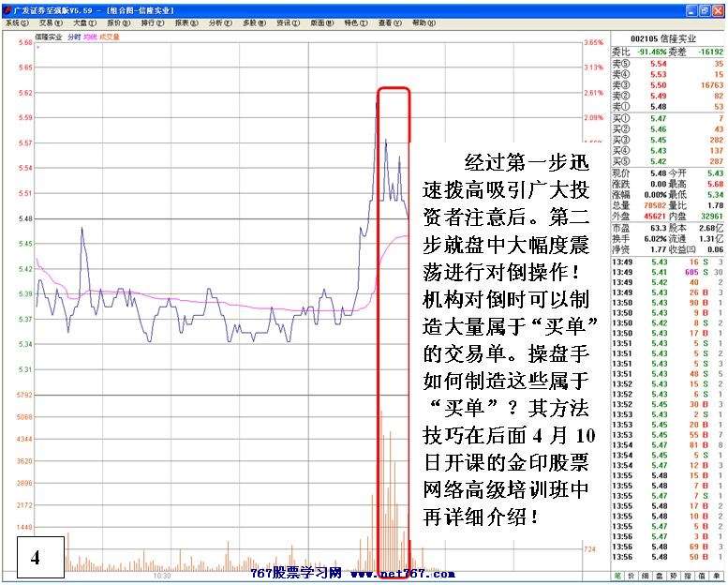Open the 查看(V) menu
This screenshot has width=728, height=585.
[390, 22]
